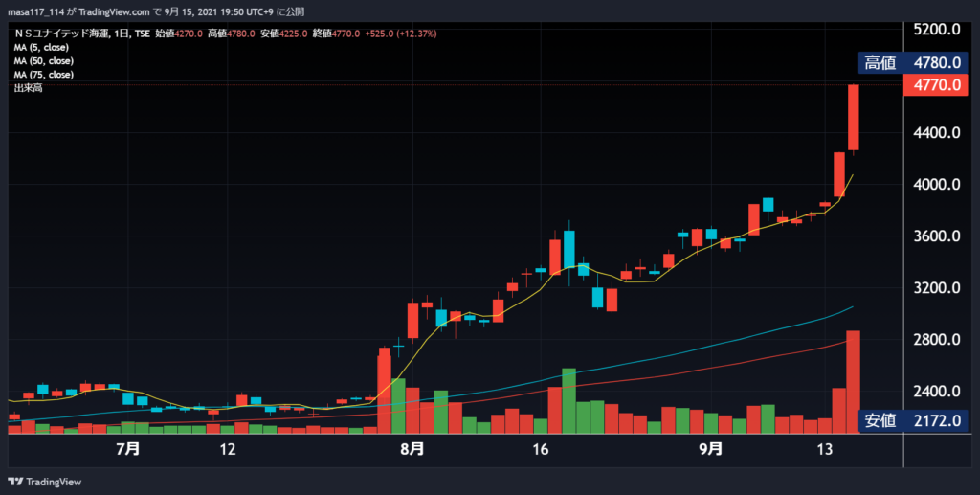Select the MA (75, close) indicator label
The height and width of the screenshot is (495, 980).
[44, 75]
